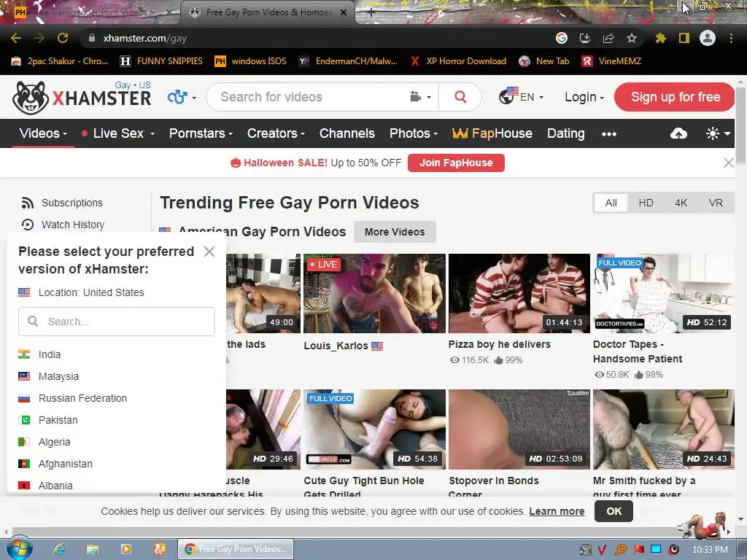The height and width of the screenshot is (560, 747).
Task: Toggle light/dark theme sun icon
Action: (x=718, y=134)
